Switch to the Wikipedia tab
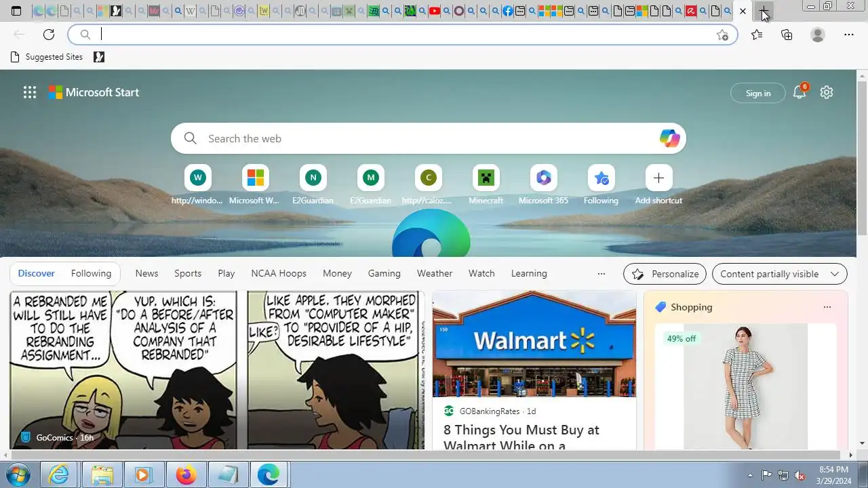Viewport: 868px width, 488px height. [191, 11]
